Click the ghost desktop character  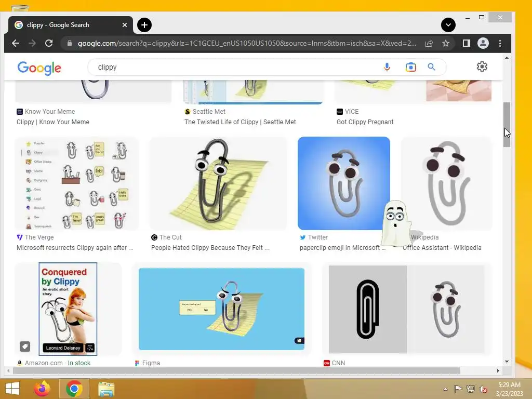(395, 223)
